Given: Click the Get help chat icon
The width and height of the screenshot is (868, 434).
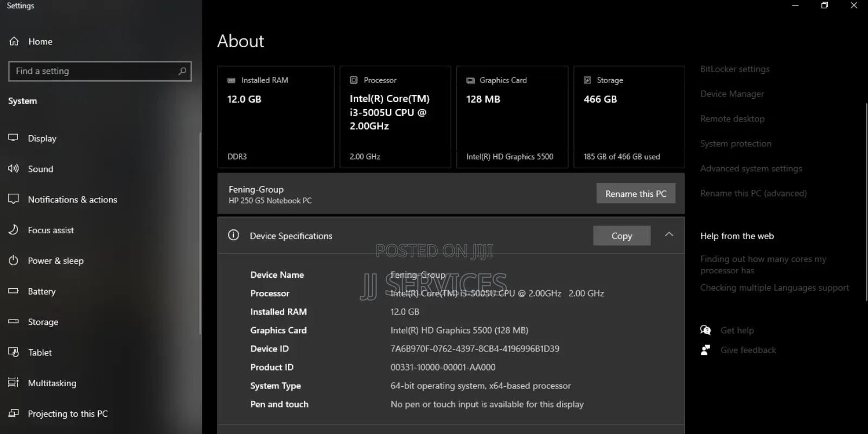Looking at the screenshot, I should [x=705, y=330].
